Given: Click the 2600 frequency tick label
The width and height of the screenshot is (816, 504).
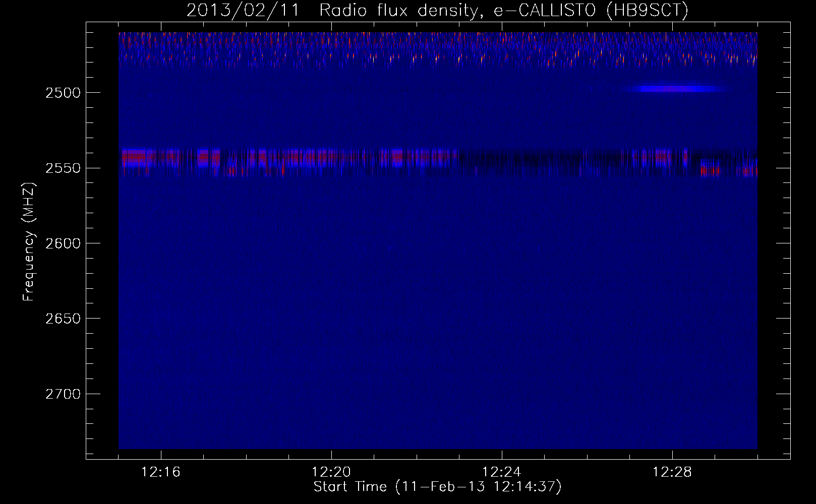Looking at the screenshot, I should [64, 243].
